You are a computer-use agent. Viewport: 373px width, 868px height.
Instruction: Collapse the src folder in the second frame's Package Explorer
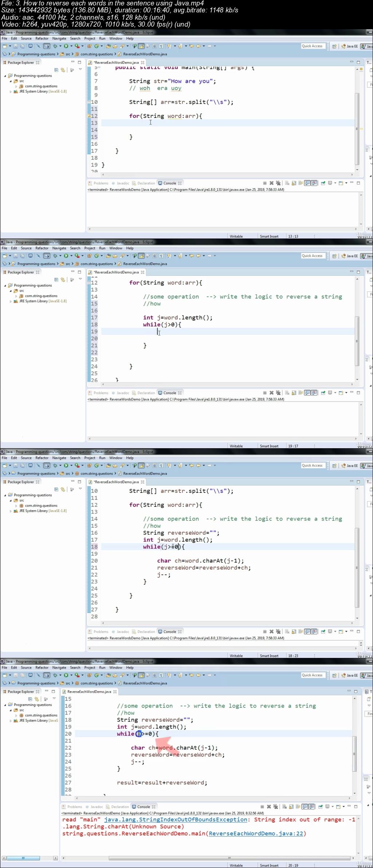point(11,291)
